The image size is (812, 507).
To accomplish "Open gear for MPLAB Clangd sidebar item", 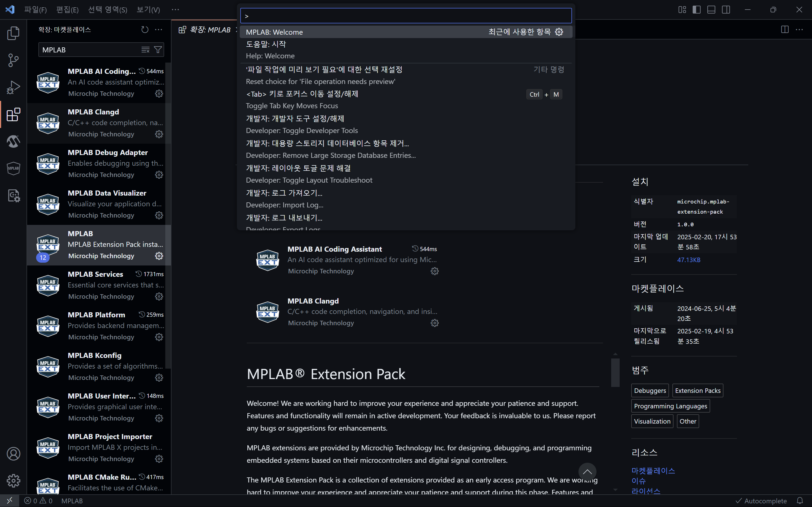I will click(x=159, y=134).
